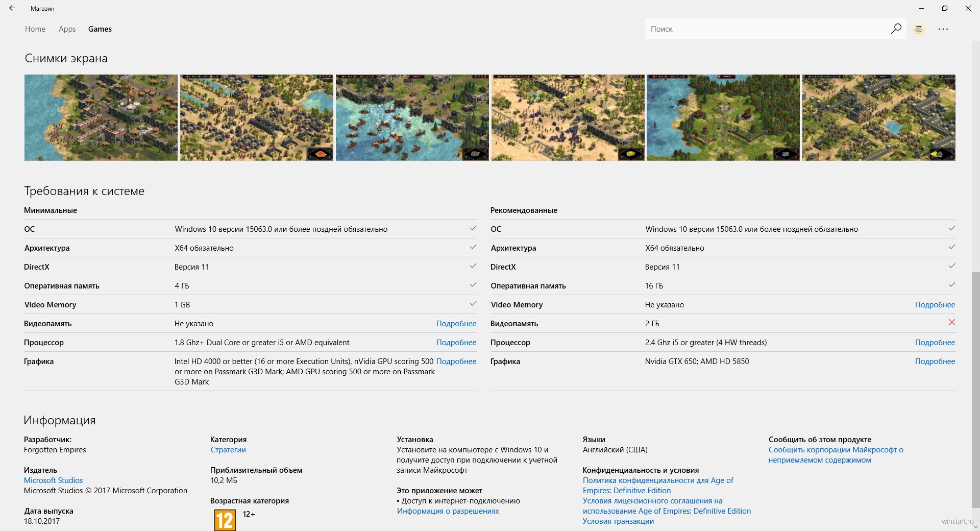980x531 pixels.
Task: Click the scrollbar down arrow
Action: 975,527
